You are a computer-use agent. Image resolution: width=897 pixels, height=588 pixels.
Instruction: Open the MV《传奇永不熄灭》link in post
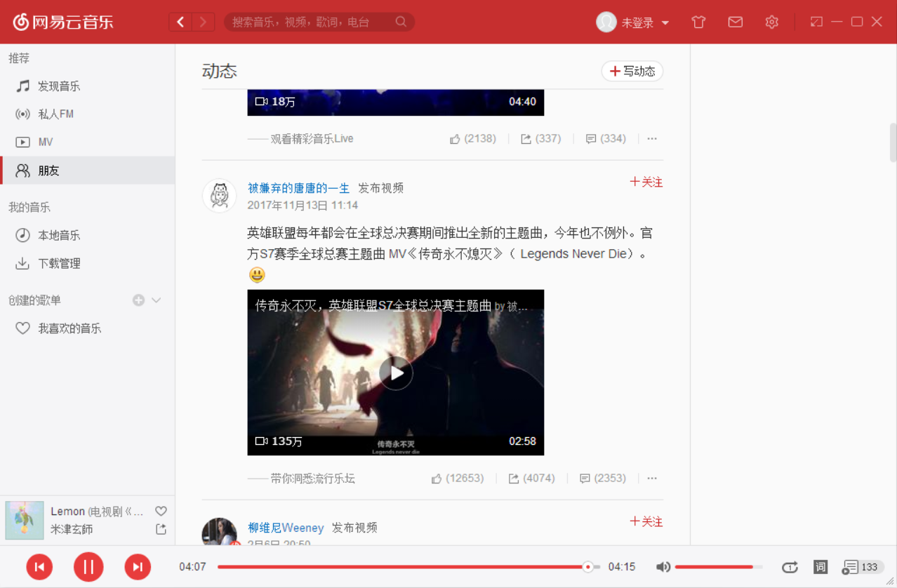(x=446, y=254)
